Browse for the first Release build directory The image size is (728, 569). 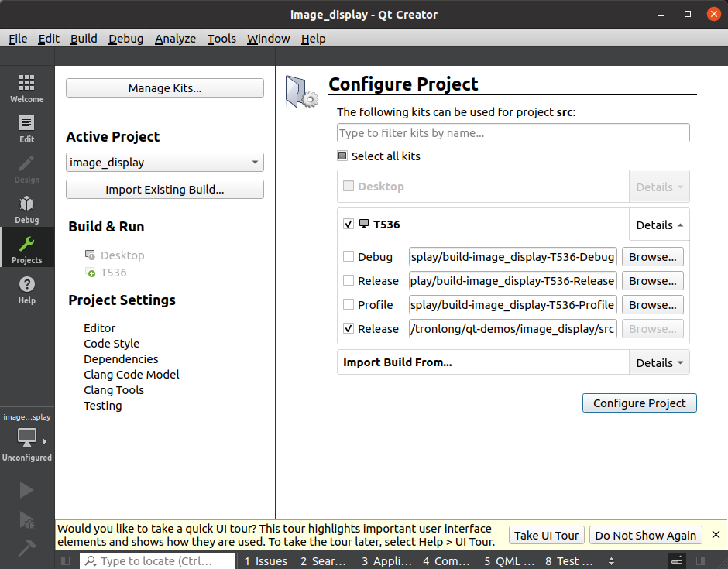[x=652, y=281]
